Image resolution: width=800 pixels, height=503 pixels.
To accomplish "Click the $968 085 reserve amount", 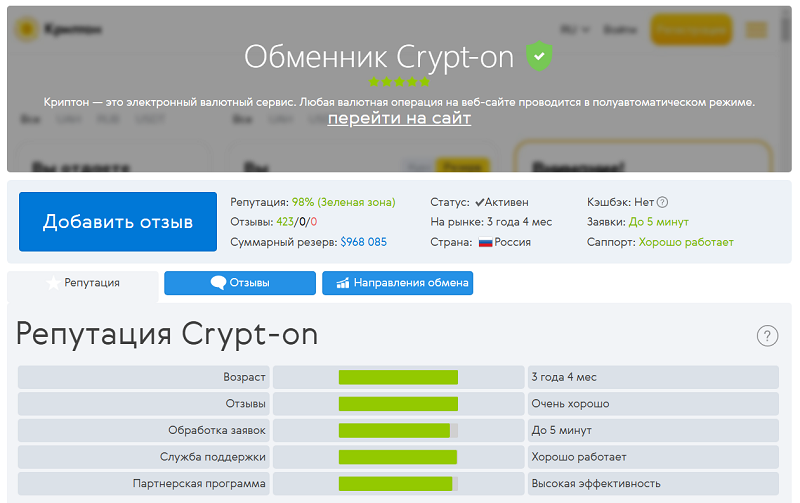I will click(364, 242).
